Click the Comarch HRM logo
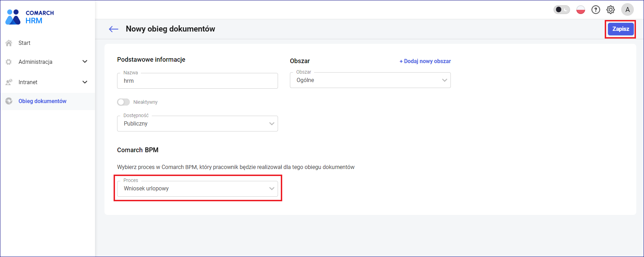The image size is (644, 257). click(x=29, y=17)
